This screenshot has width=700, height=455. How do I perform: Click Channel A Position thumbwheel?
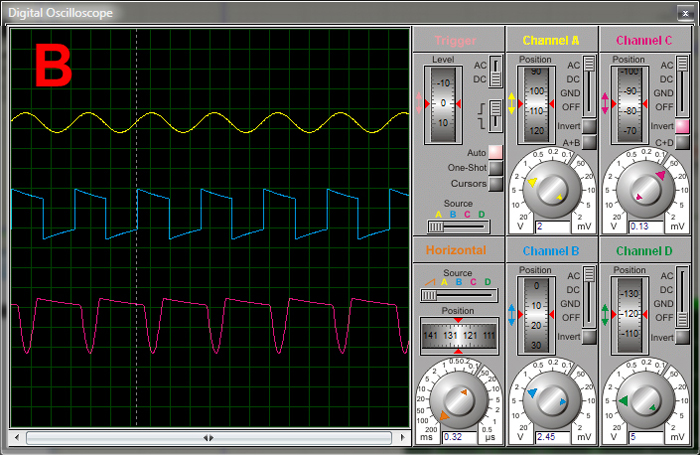tap(536, 104)
